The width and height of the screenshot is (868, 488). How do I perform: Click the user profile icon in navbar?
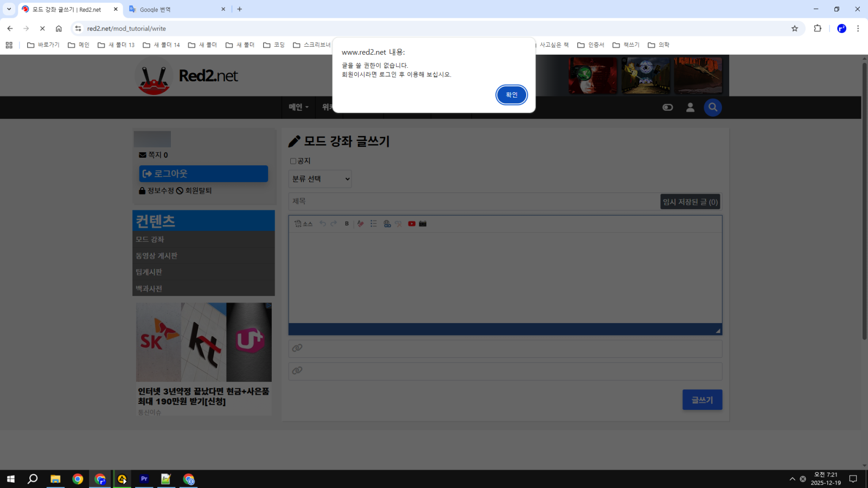(x=690, y=107)
